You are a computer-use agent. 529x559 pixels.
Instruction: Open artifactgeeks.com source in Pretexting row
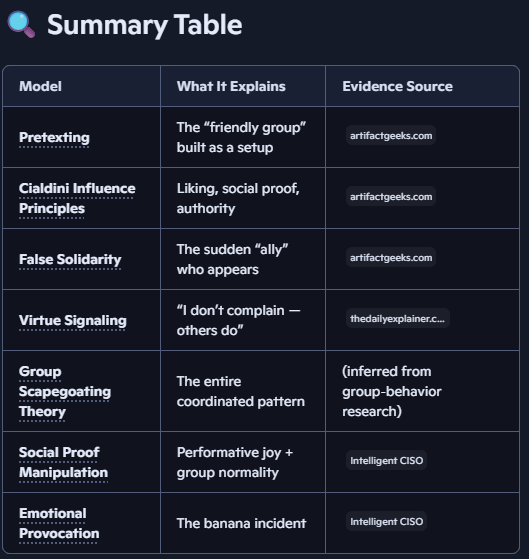click(391, 135)
